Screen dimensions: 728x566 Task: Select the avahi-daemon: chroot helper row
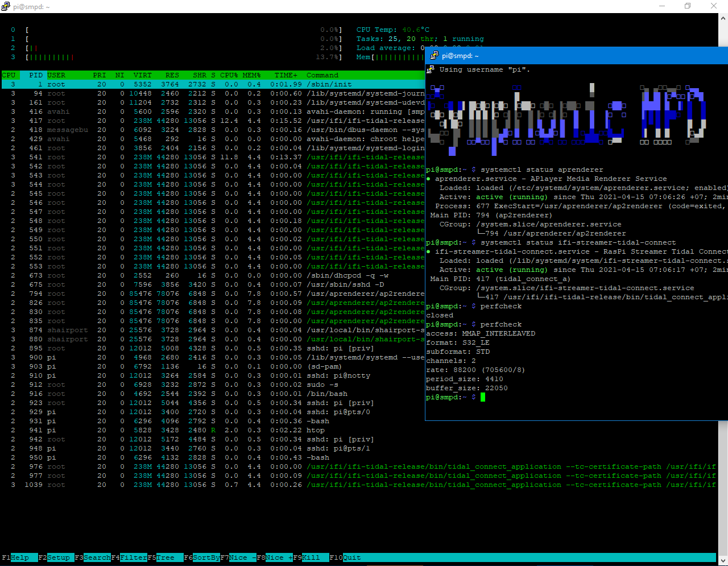click(x=213, y=139)
